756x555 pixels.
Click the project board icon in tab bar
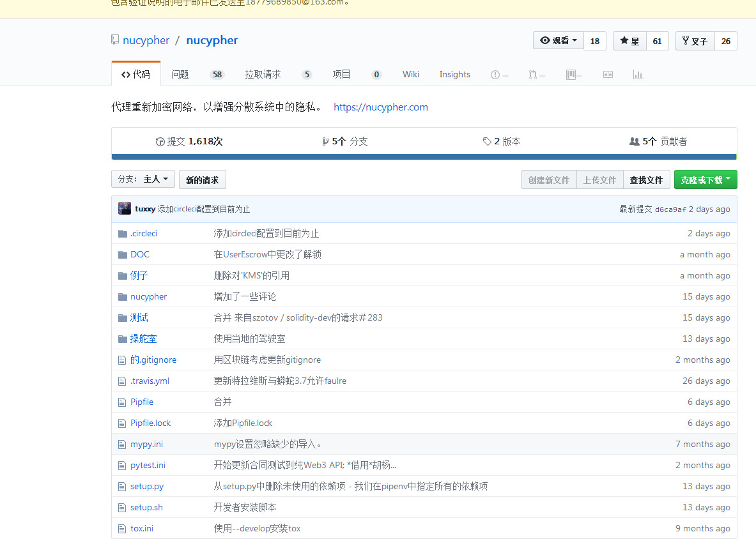571,75
